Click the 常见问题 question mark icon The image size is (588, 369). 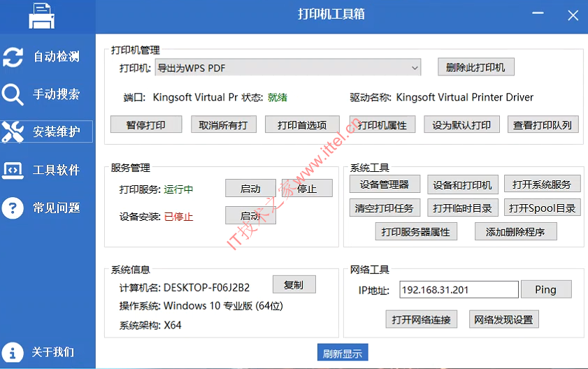click(13, 208)
